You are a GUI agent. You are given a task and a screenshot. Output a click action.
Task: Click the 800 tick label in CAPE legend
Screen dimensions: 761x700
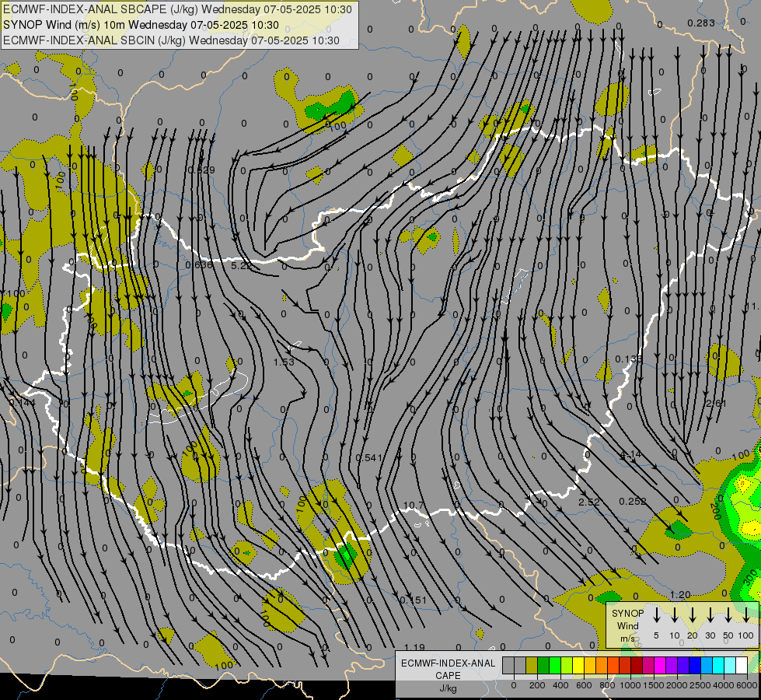click(x=607, y=685)
